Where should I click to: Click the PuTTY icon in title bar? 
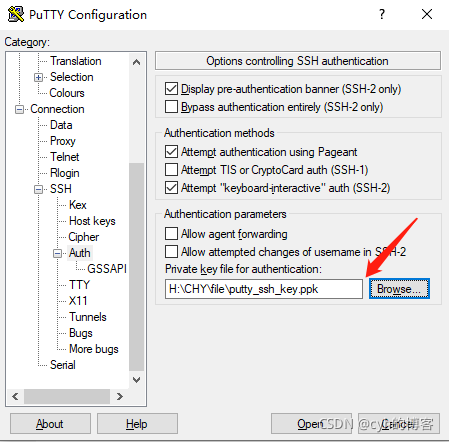[x=15, y=14]
